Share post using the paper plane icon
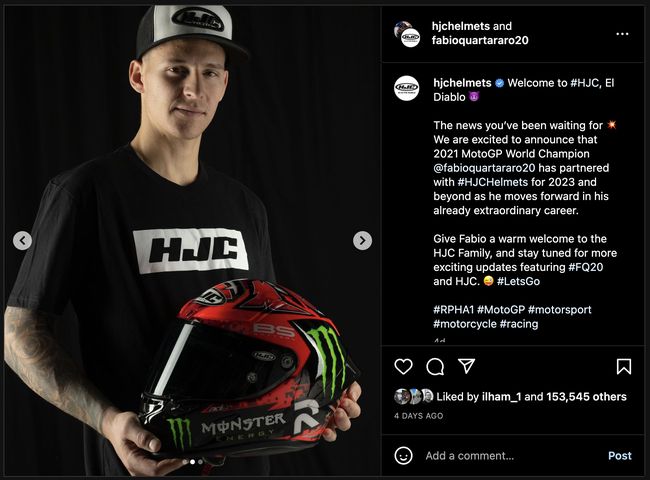Screen dimensions: 650x480 466,366
